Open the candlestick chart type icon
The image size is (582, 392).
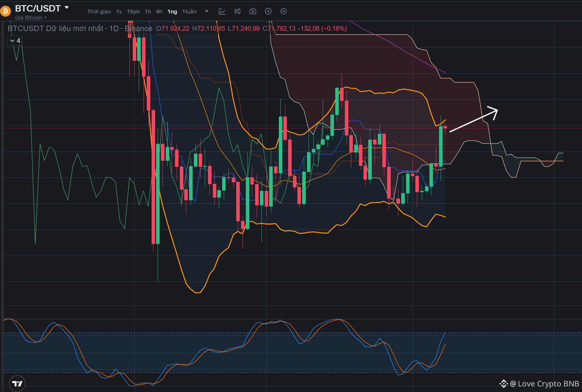(237, 12)
